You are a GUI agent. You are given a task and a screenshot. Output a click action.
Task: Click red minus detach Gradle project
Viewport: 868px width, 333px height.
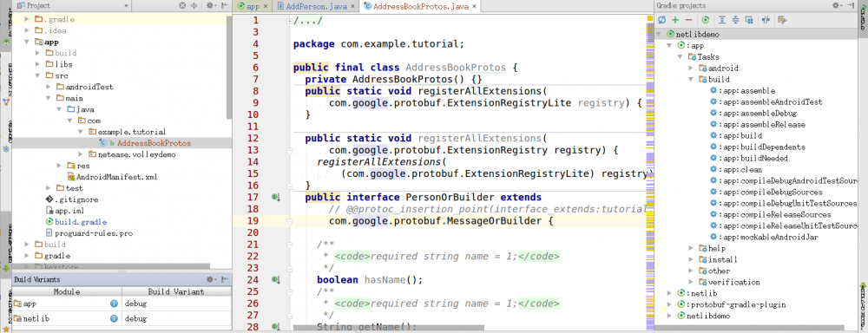(x=688, y=20)
